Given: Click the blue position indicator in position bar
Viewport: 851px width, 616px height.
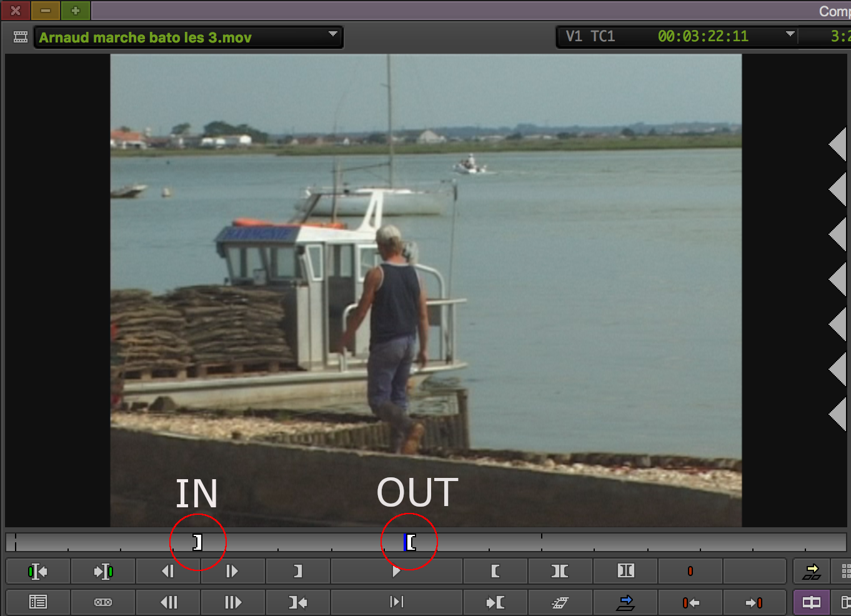Looking at the screenshot, I should tap(406, 542).
